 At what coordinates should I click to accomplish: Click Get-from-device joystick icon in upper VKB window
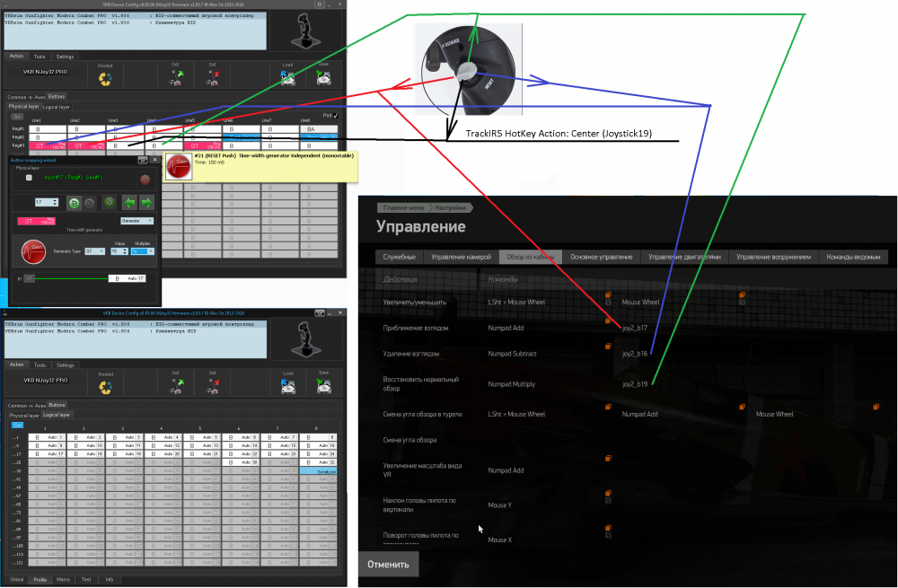click(x=176, y=78)
